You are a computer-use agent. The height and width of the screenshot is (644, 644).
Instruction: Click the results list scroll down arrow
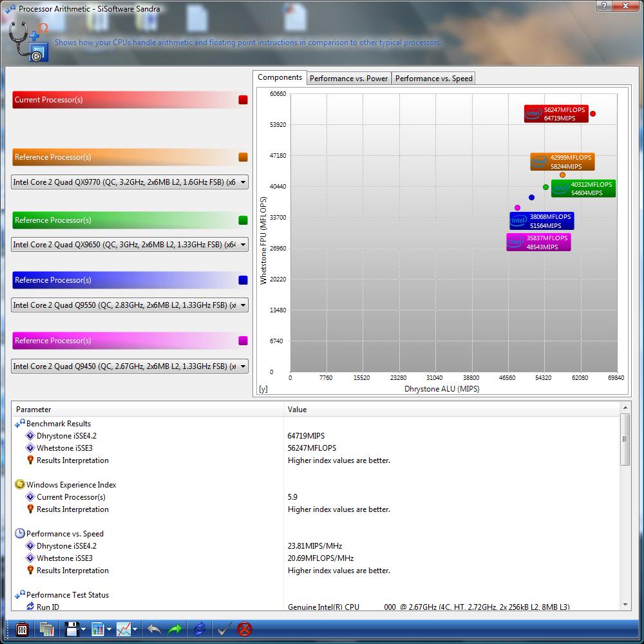(x=625, y=605)
